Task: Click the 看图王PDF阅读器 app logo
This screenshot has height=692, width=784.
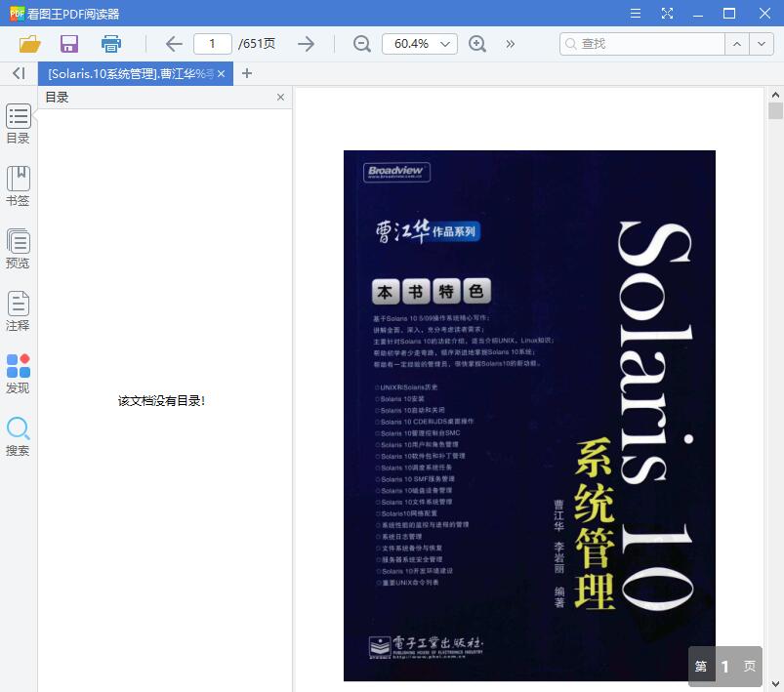Action: (17, 14)
